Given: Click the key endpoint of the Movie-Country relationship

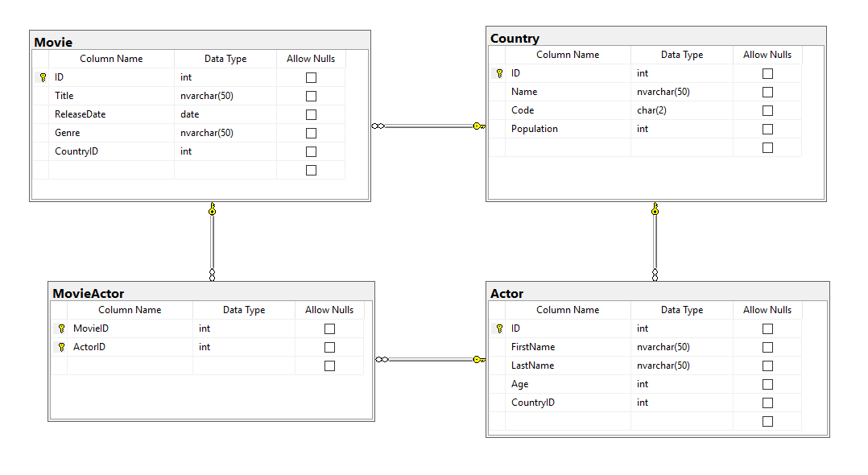Looking at the screenshot, I should click(x=478, y=126).
